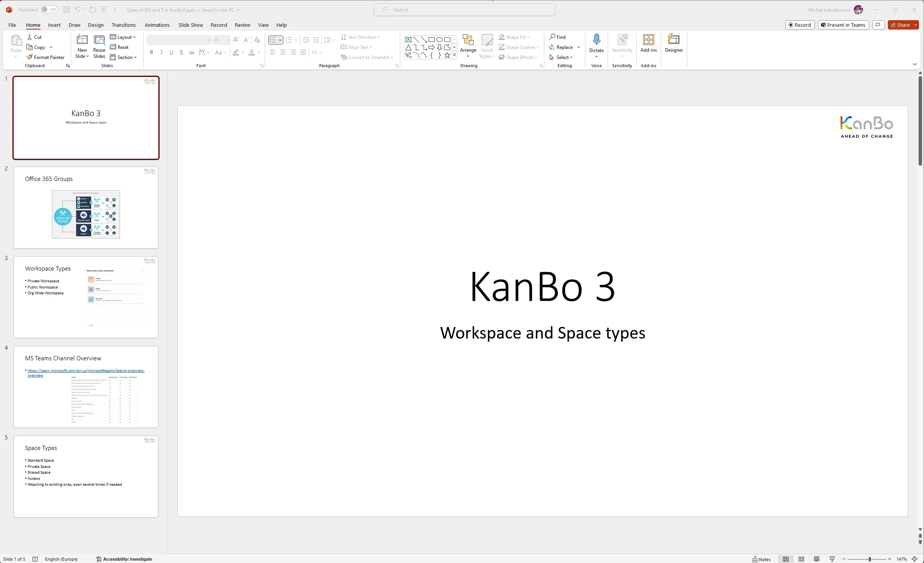Toggle underline on selected text

(171, 52)
